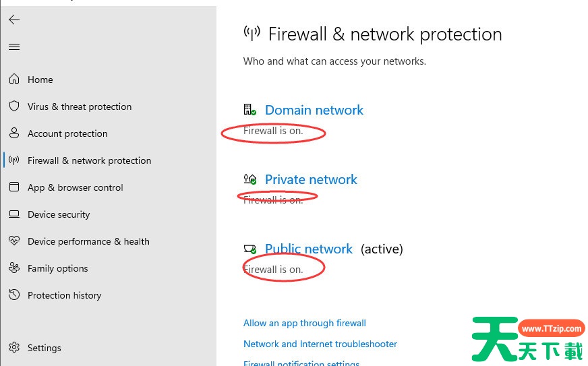The width and height of the screenshot is (588, 366).
Task: Open the active Public network link
Action: point(309,249)
